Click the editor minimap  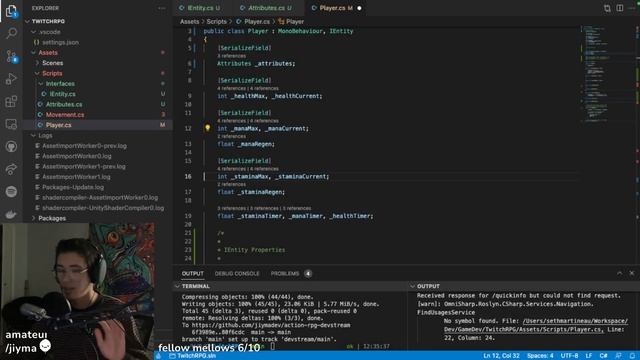[x=607, y=73]
